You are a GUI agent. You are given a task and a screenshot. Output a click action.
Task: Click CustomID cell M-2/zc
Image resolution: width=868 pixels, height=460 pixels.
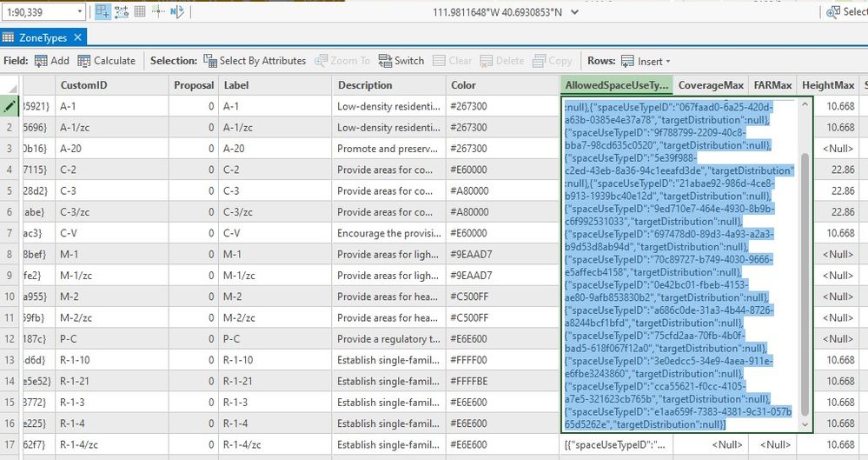coord(111,317)
